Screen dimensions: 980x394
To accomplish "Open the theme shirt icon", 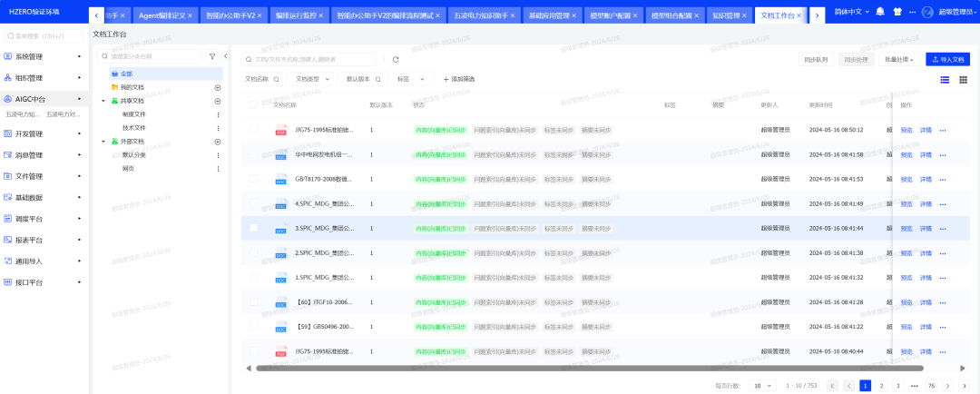I will click(x=897, y=12).
